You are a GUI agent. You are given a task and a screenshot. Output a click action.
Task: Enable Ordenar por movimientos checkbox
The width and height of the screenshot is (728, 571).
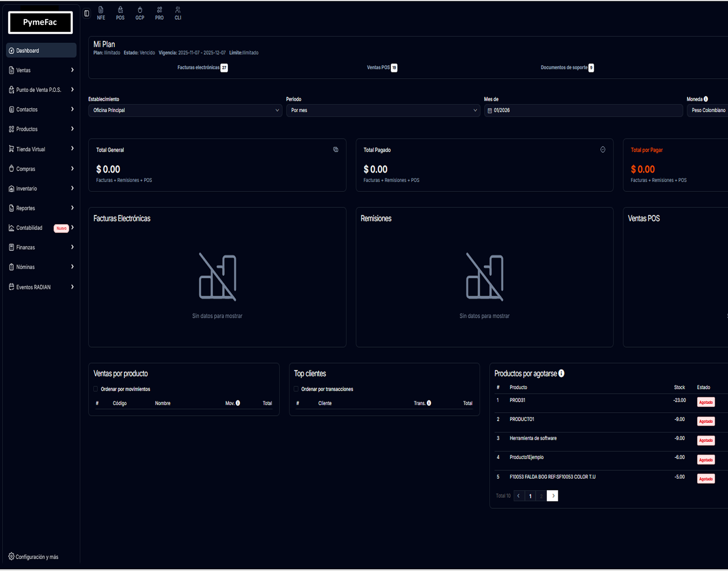tap(96, 389)
